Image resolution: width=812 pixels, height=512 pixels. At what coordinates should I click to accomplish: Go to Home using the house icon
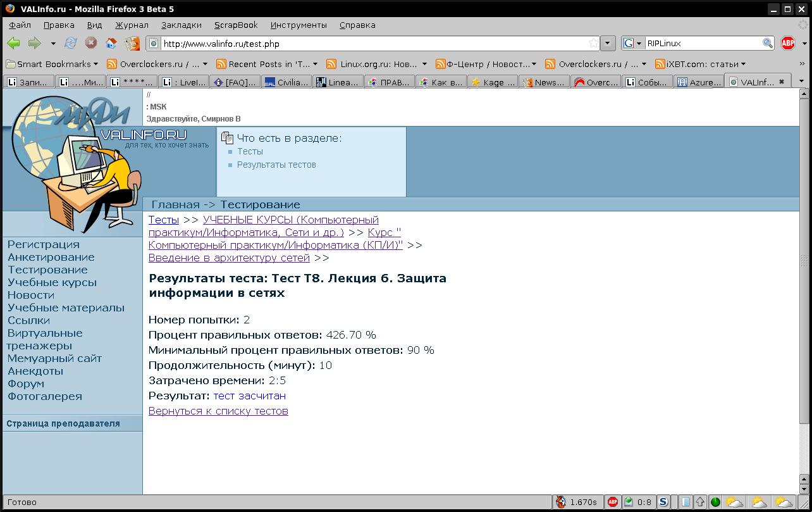tap(111, 43)
